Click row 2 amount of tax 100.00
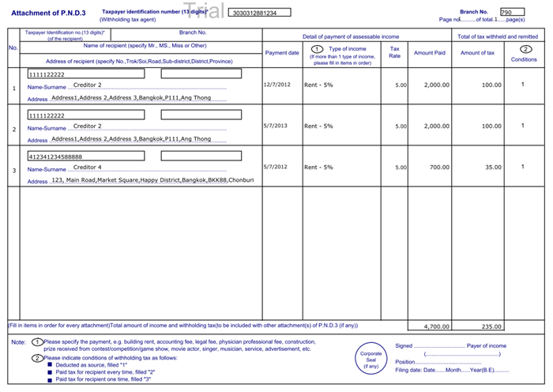The width and height of the screenshot is (553, 392). (491, 126)
